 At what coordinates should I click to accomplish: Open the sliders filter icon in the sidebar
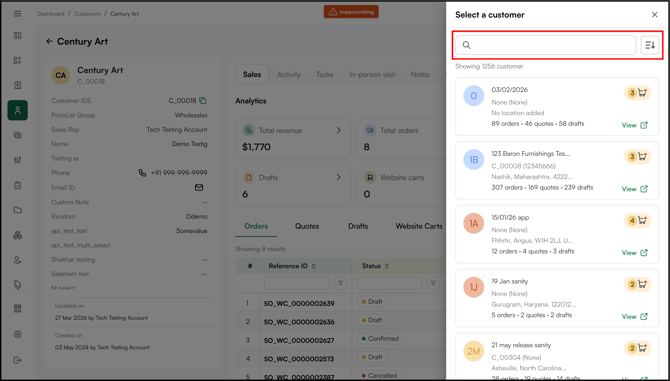pyautogui.click(x=18, y=160)
